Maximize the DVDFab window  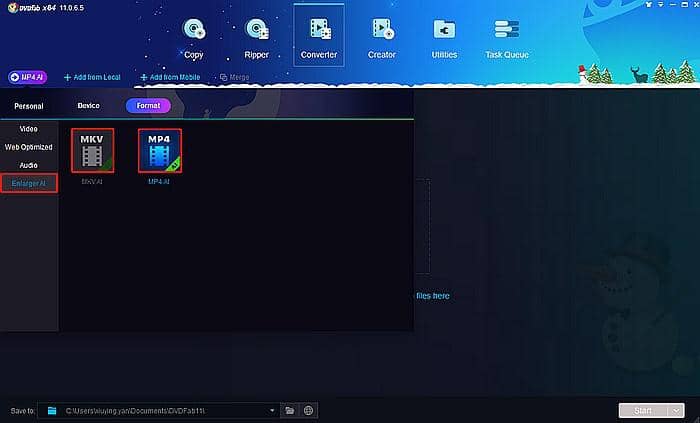coord(684,4)
